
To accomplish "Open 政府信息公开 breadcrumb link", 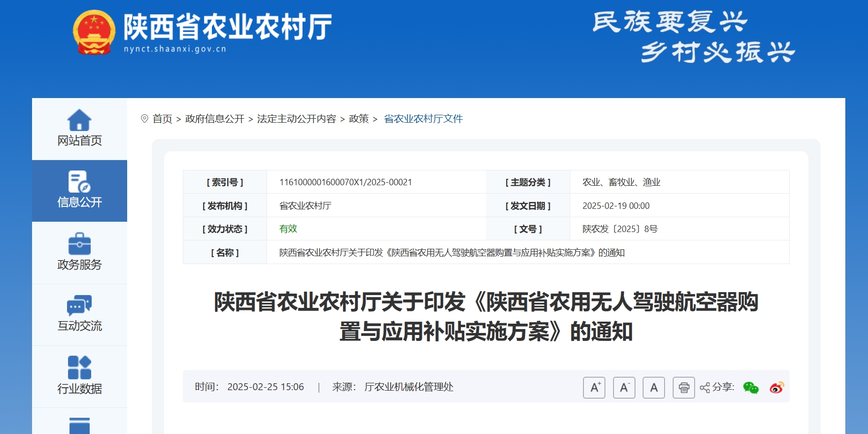I will [214, 119].
